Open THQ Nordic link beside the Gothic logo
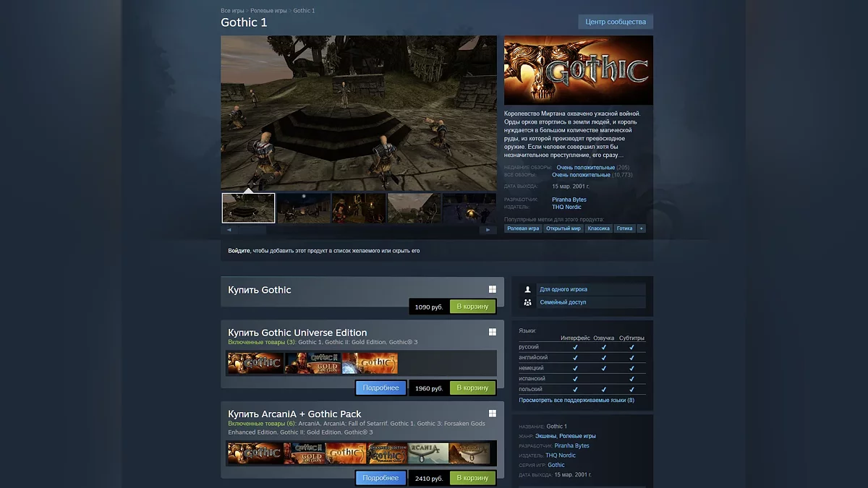Image resolution: width=868 pixels, height=488 pixels. 566,207
